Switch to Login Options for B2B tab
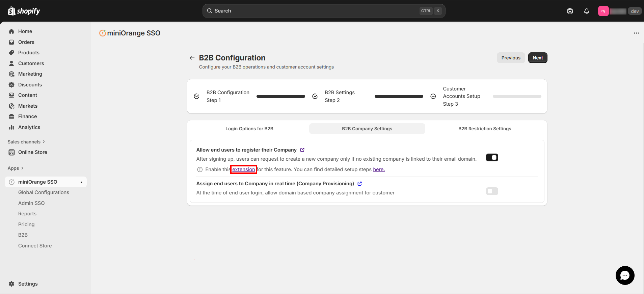The image size is (644, 294). pyautogui.click(x=249, y=129)
